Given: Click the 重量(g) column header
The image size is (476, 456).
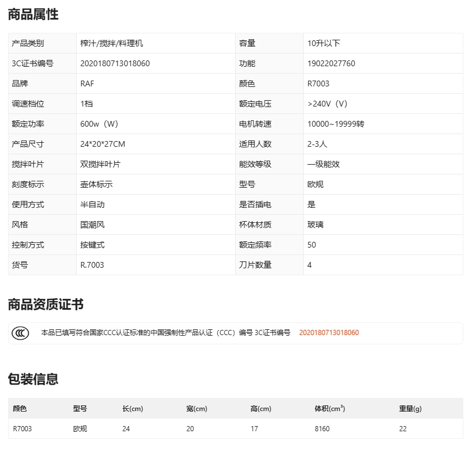Looking at the screenshot, I should 410,409.
